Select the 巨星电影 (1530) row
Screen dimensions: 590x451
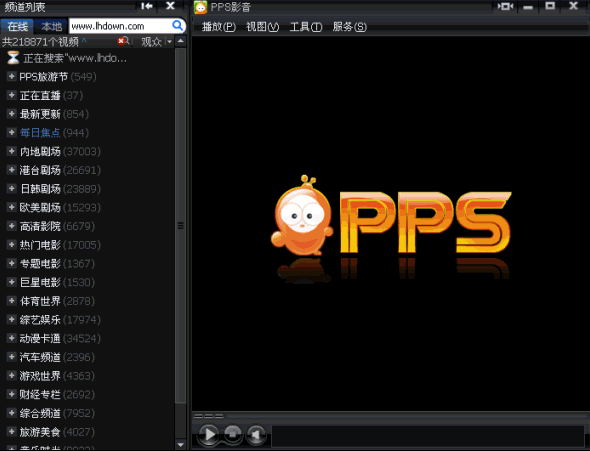88,282
